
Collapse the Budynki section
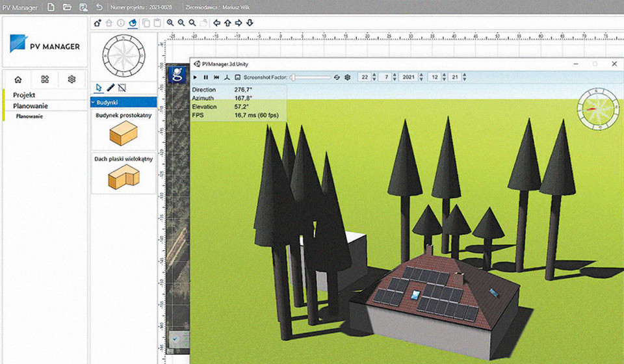[123, 102]
